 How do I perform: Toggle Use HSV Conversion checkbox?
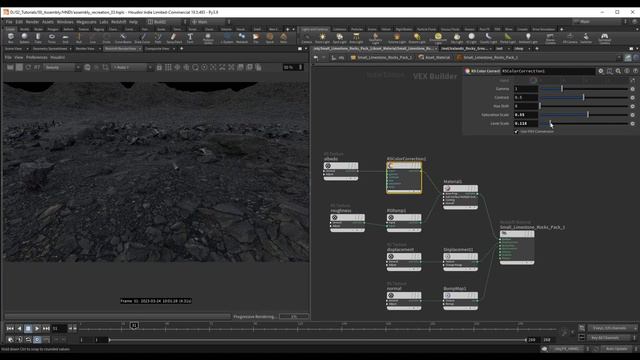click(x=516, y=131)
